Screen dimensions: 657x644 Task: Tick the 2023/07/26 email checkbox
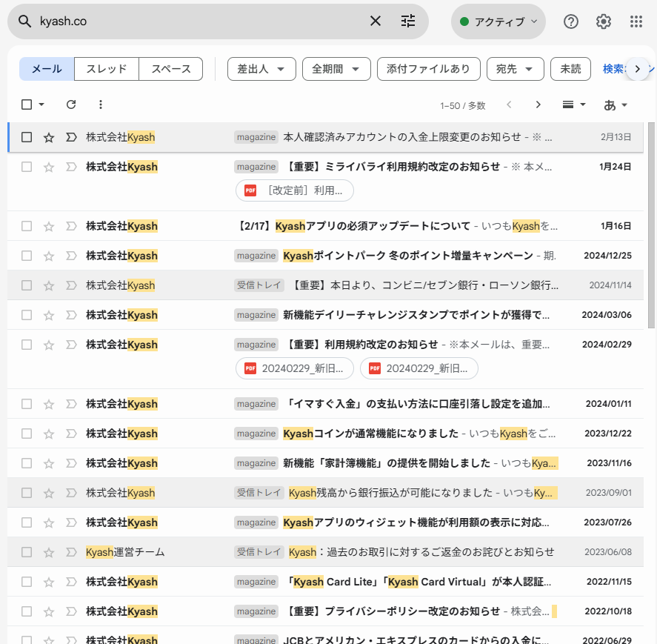click(x=27, y=522)
